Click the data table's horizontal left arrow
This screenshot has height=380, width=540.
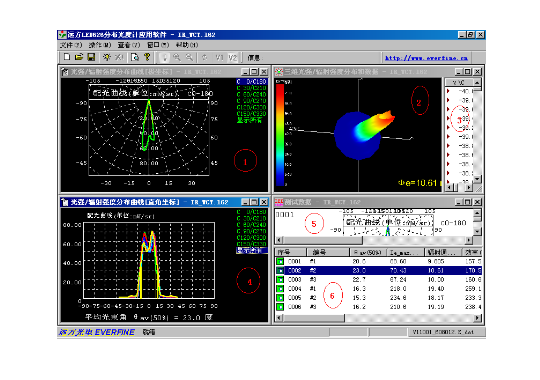[279, 318]
